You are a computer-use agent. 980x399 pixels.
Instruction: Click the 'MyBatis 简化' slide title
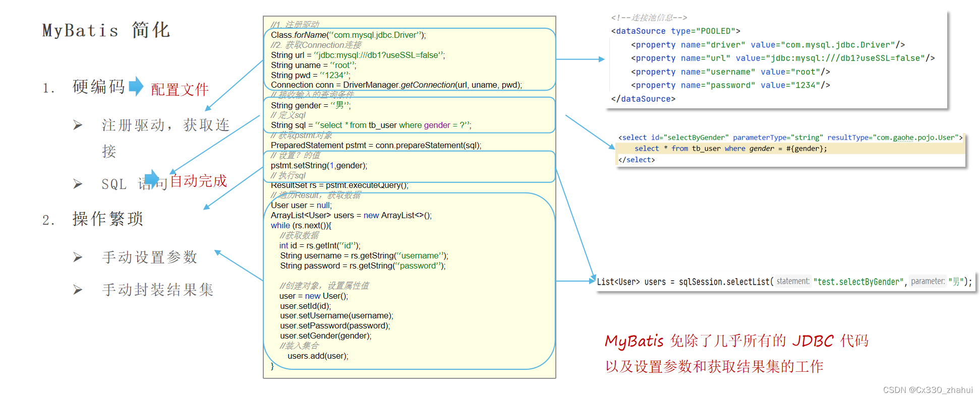coord(106,30)
